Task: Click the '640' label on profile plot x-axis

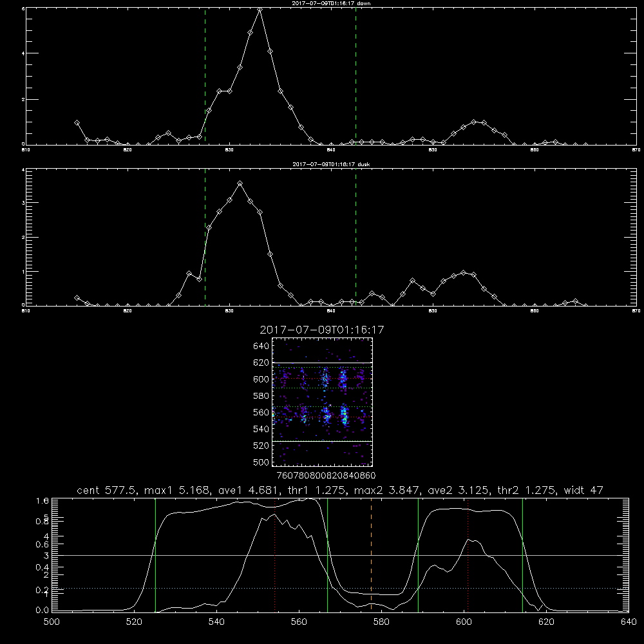Action: click(629, 622)
